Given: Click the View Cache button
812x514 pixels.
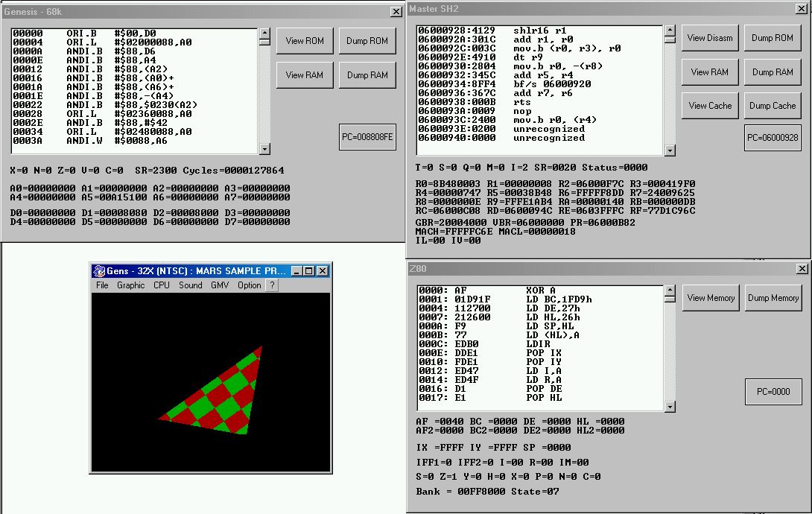Looking at the screenshot, I should (x=710, y=106).
